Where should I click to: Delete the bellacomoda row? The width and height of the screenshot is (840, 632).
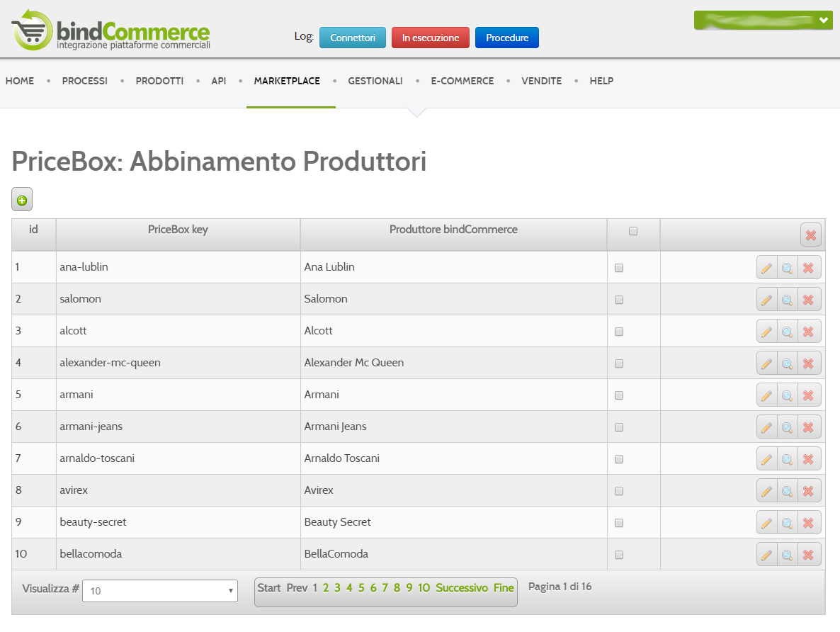click(808, 554)
